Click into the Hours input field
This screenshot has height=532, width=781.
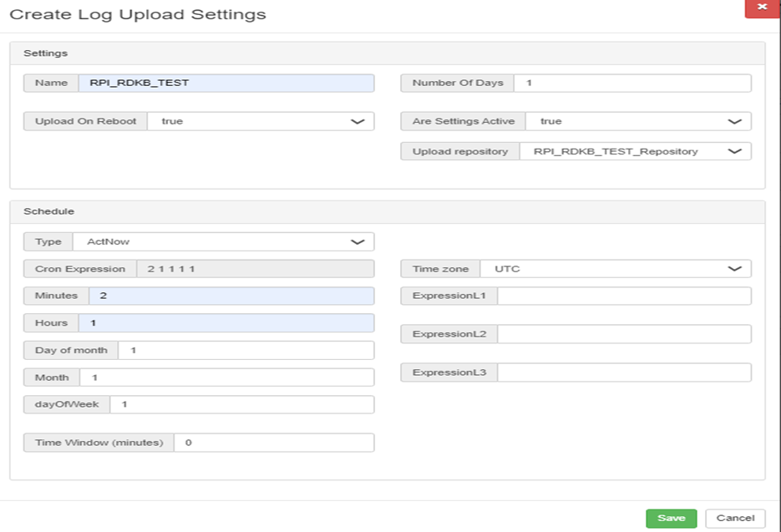[226, 322]
